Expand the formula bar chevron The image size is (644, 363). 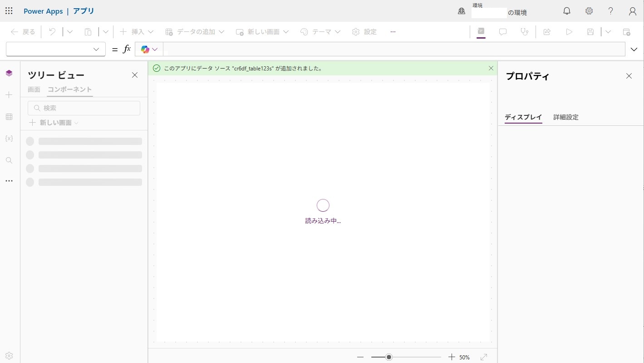[x=634, y=50]
